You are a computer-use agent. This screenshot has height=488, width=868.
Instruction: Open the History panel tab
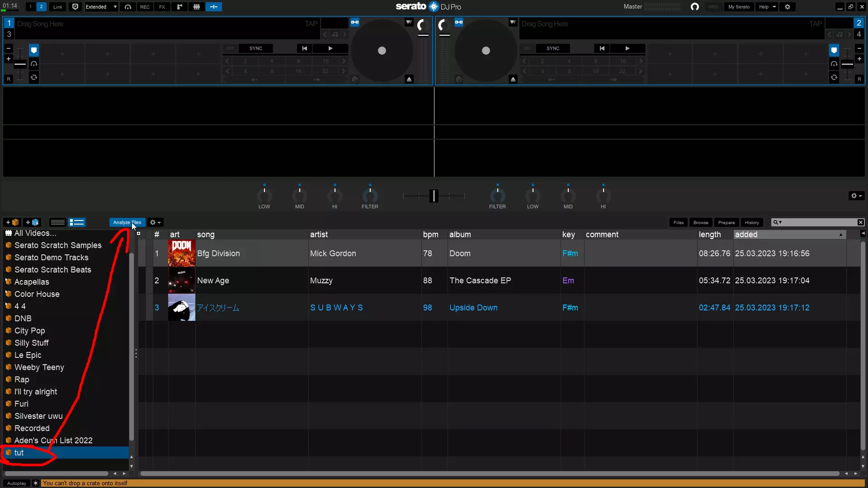point(751,222)
